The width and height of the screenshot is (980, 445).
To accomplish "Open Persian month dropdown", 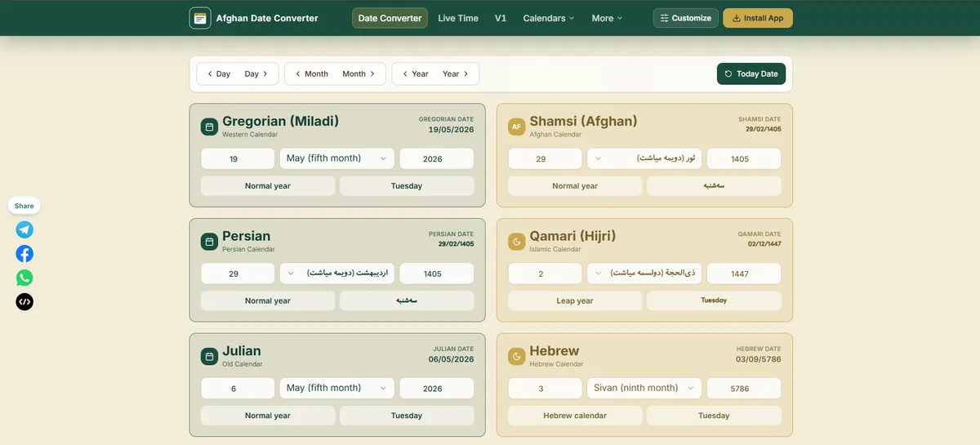I will coord(337,274).
